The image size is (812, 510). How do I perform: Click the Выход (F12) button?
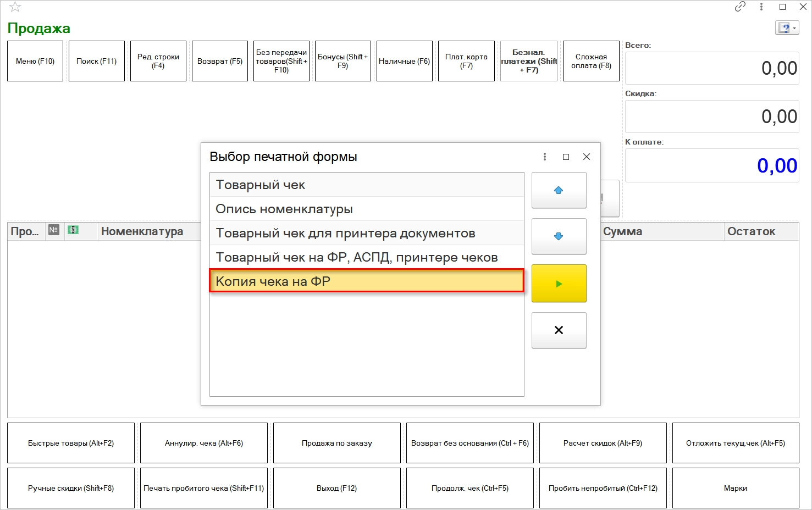(x=337, y=488)
